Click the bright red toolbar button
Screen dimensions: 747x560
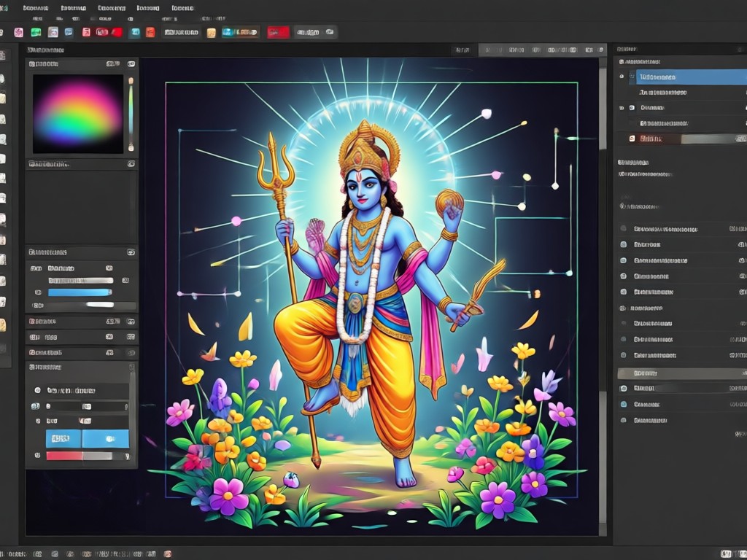(x=278, y=32)
